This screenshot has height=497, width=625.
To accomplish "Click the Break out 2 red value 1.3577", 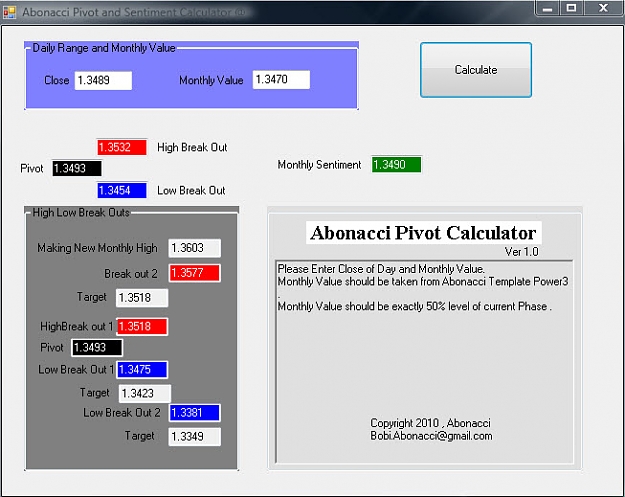I will coord(195,273).
